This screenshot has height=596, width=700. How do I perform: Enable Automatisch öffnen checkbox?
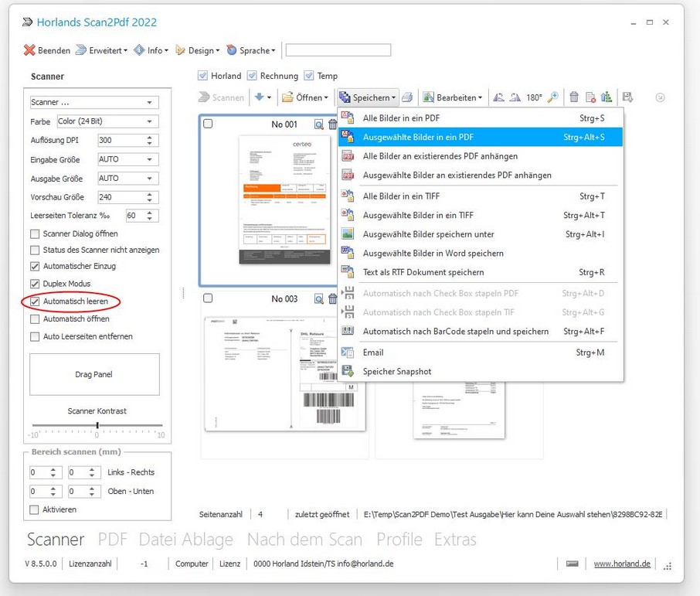(x=34, y=319)
